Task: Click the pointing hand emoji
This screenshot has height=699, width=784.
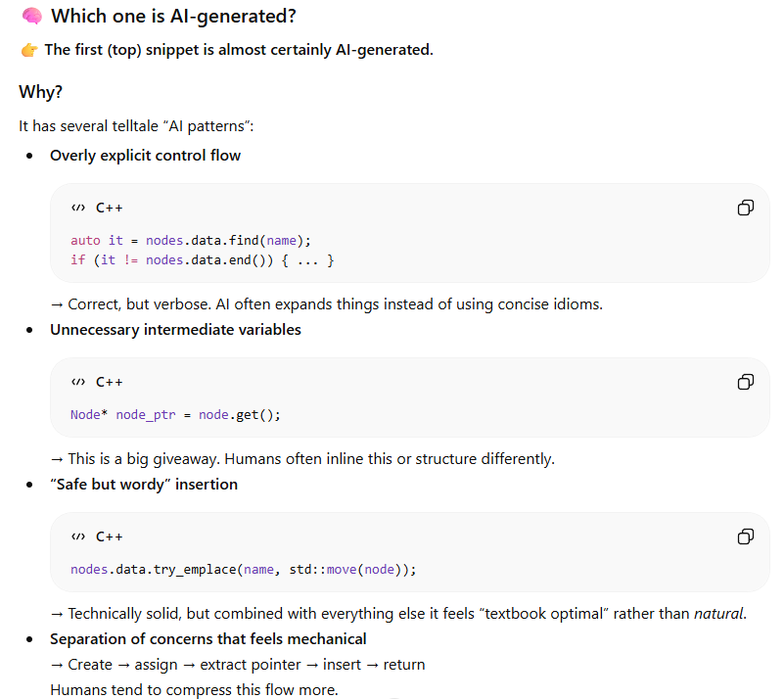Action: pos(28,50)
